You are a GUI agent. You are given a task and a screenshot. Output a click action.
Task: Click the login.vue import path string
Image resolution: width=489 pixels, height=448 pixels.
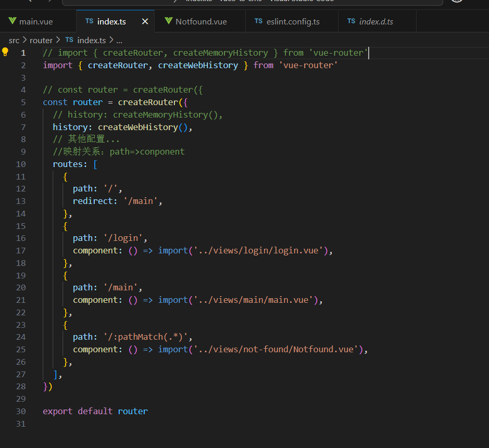point(258,250)
